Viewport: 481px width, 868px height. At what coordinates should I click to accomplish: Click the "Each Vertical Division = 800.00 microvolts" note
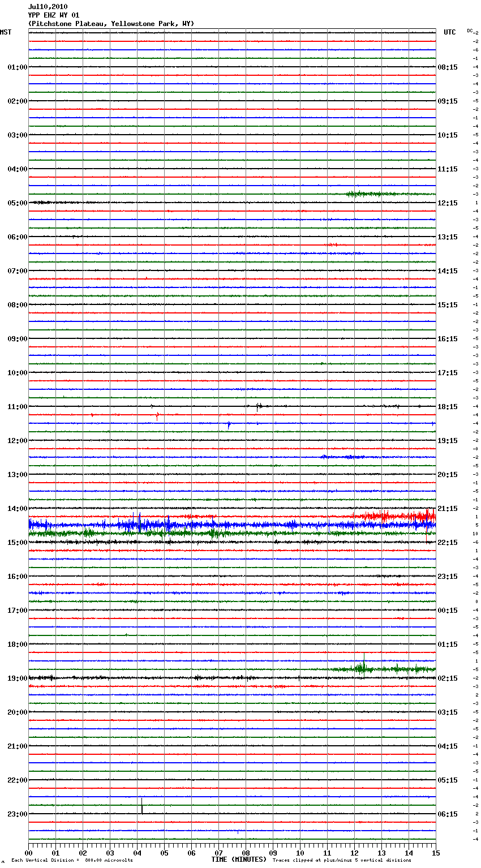pyautogui.click(x=72, y=860)
